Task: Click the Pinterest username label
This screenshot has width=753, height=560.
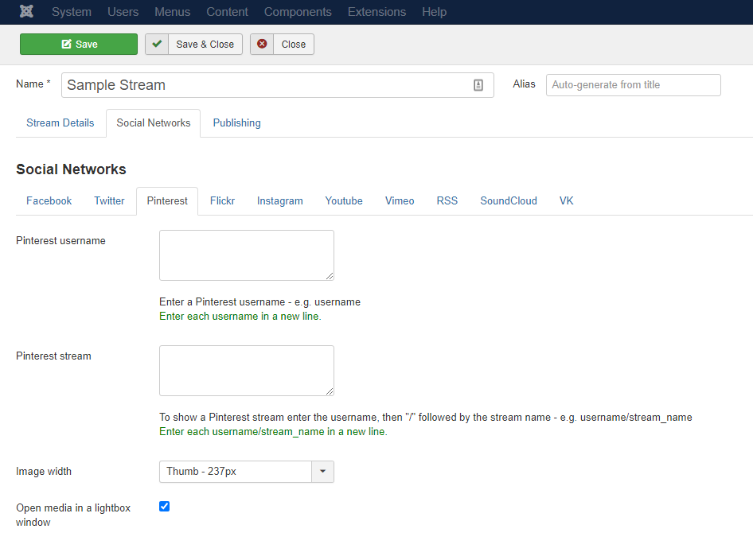Action: [60, 240]
